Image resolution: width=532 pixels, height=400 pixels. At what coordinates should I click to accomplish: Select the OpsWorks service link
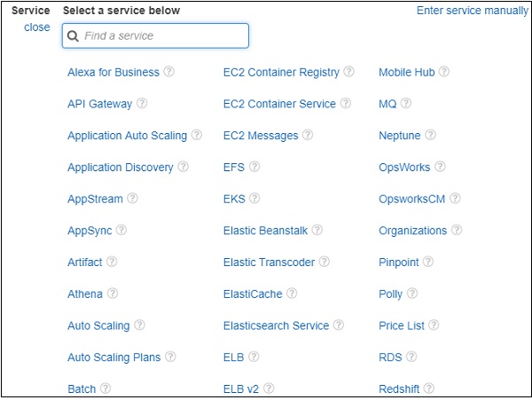click(x=404, y=168)
